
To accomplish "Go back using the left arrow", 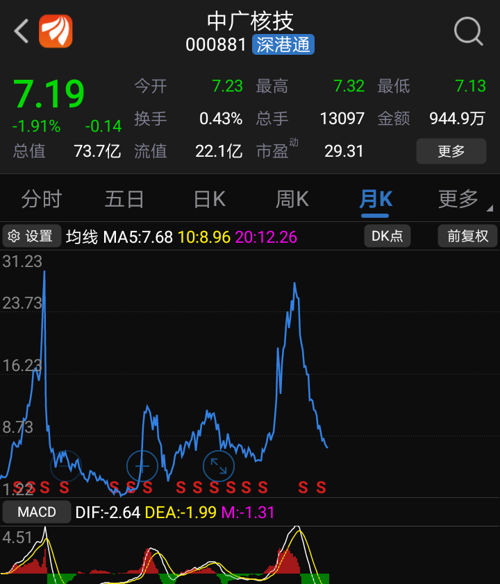I will (21, 31).
